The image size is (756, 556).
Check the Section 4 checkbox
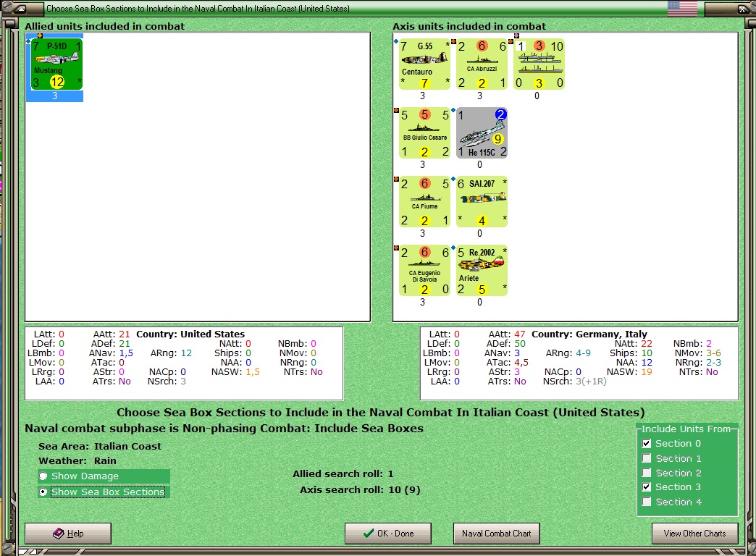(647, 502)
